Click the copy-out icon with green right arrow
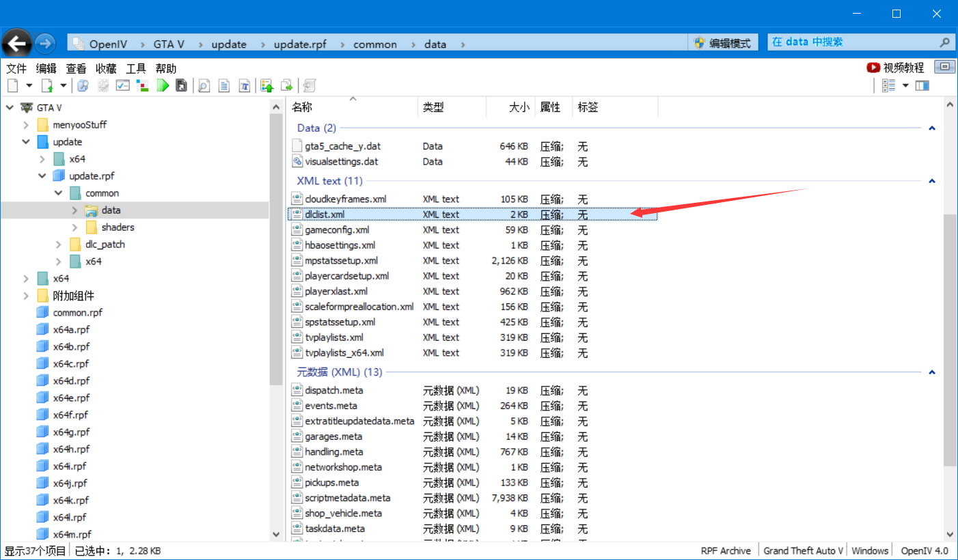 click(287, 85)
